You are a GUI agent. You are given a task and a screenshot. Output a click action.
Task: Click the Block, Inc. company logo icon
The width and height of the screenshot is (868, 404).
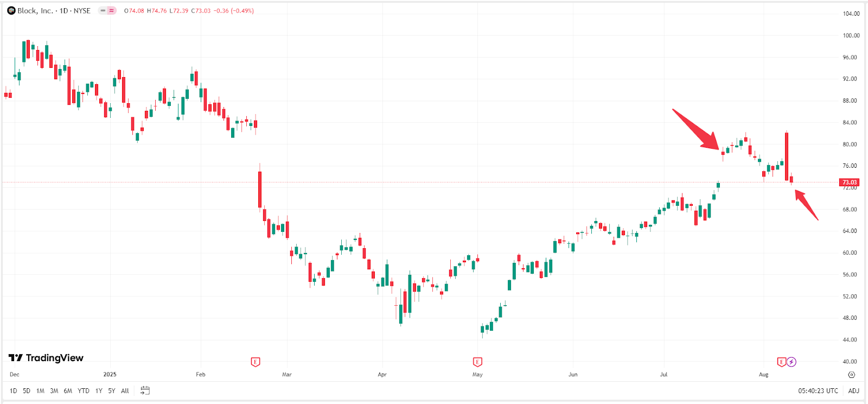[x=11, y=10]
